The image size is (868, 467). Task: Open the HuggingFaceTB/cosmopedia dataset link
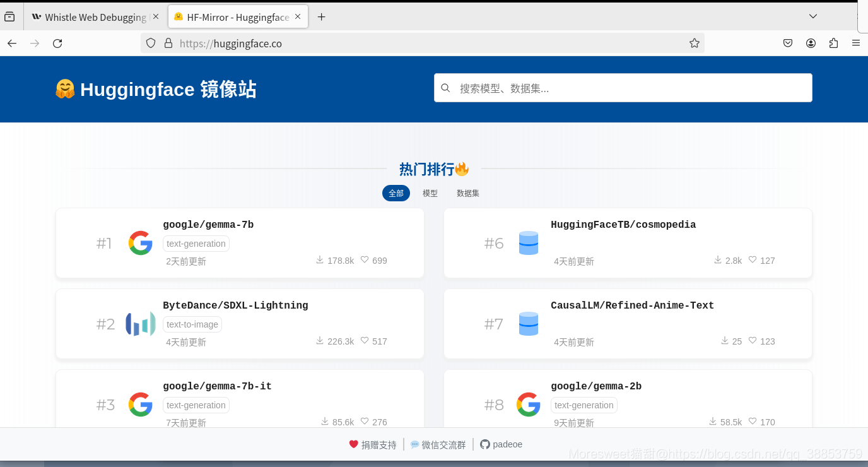(x=623, y=225)
